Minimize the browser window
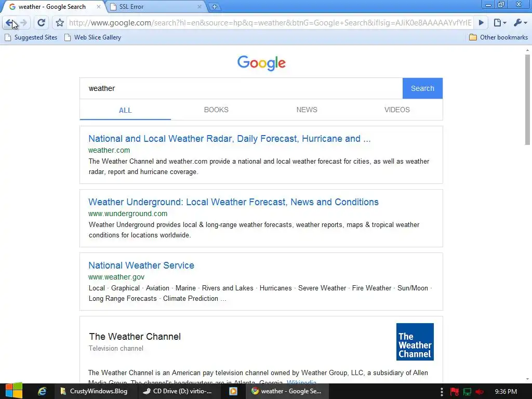The image size is (532, 399). click(x=488, y=5)
